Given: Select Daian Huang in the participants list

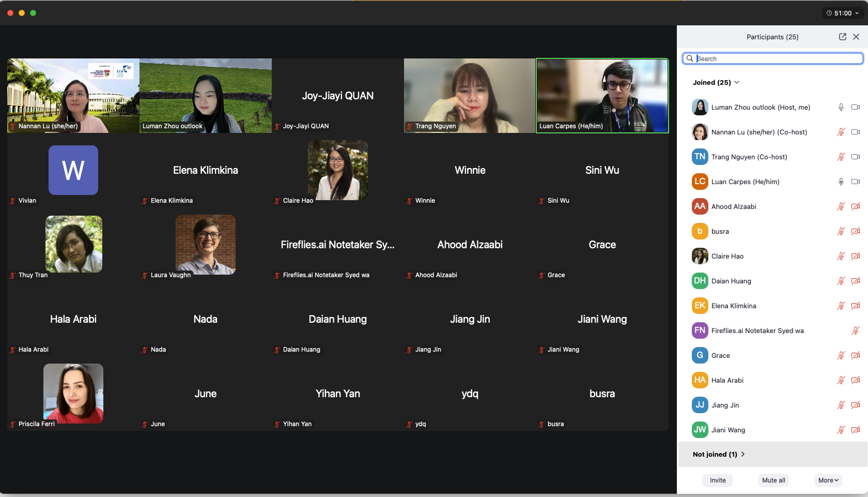Looking at the screenshot, I should point(731,281).
